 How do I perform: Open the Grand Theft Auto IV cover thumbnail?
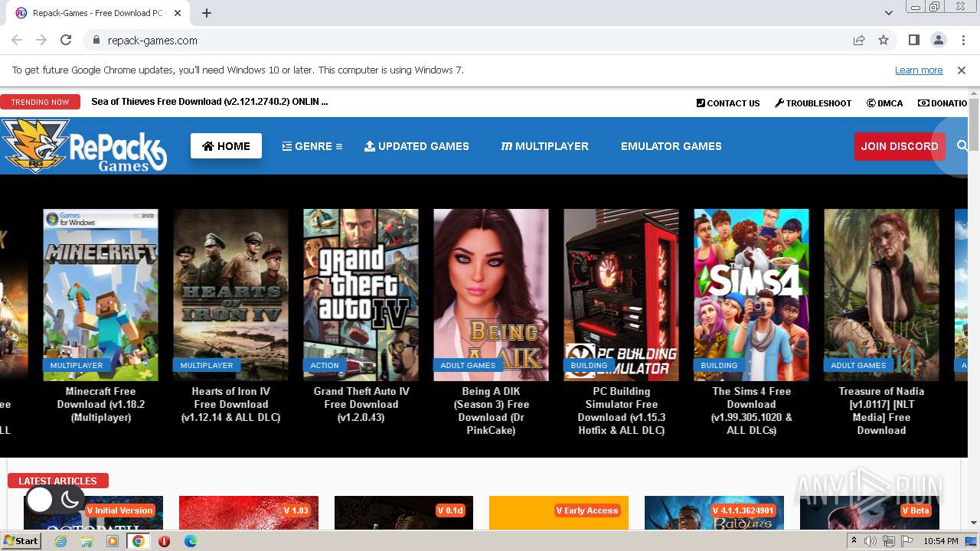point(361,295)
